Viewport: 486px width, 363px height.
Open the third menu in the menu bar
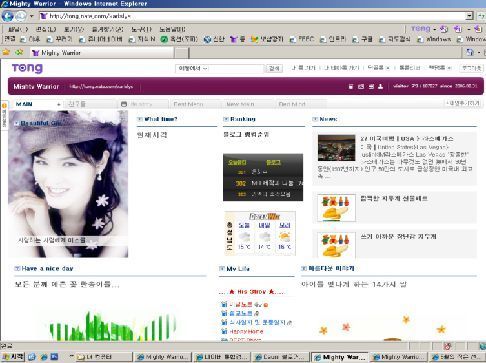(74, 29)
